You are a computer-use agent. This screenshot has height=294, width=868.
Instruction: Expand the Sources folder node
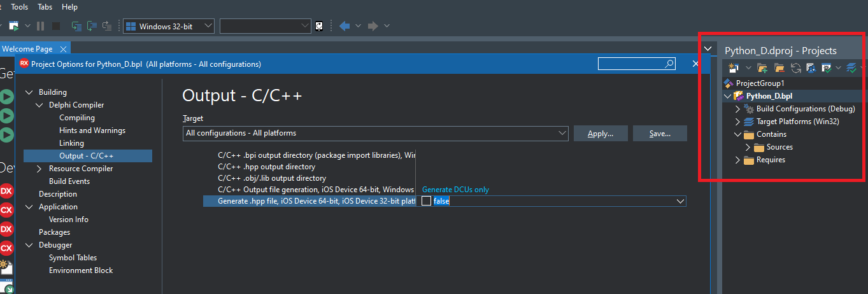click(748, 147)
